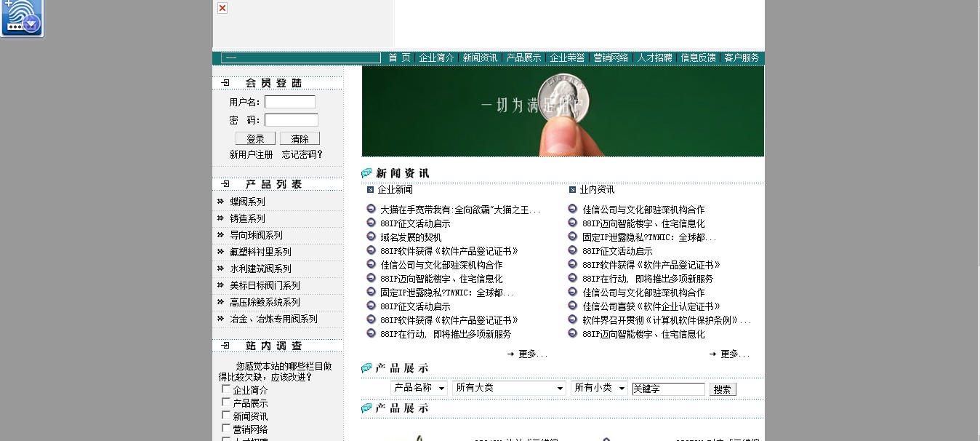The height and width of the screenshot is (441, 980).
Task: Click the chevron bullet beside 美标日标阀门系列
Action: tap(220, 285)
